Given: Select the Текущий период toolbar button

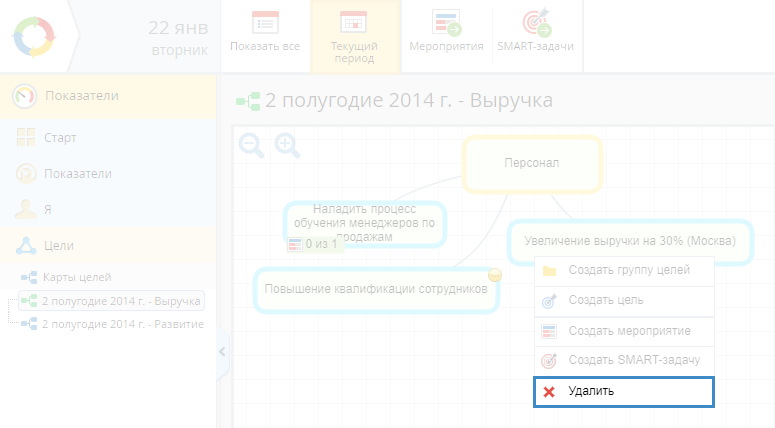Looking at the screenshot, I should [x=354, y=36].
